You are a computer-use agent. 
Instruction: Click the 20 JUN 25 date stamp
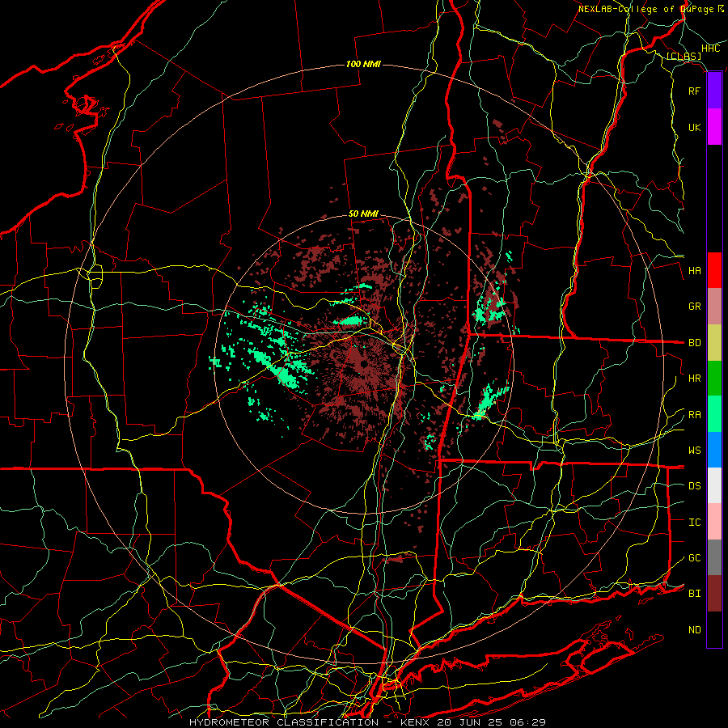click(472, 722)
